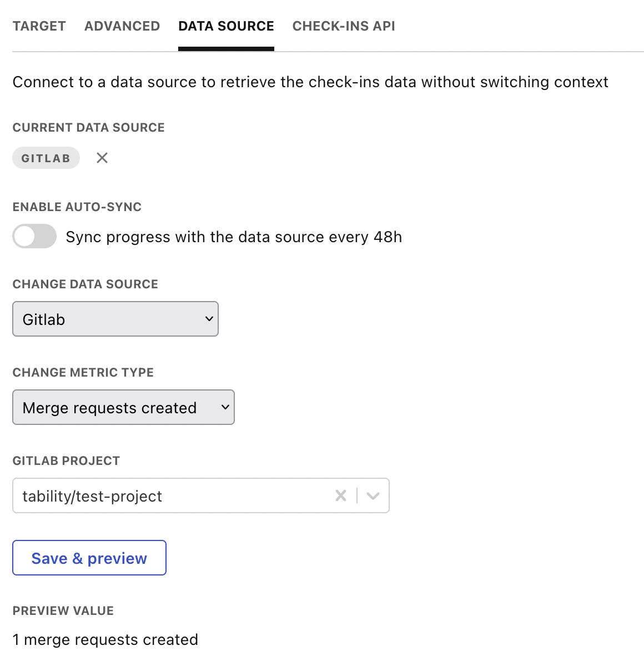Click the Enable Auto-Sync heading
The image size is (644, 671).
[77, 207]
